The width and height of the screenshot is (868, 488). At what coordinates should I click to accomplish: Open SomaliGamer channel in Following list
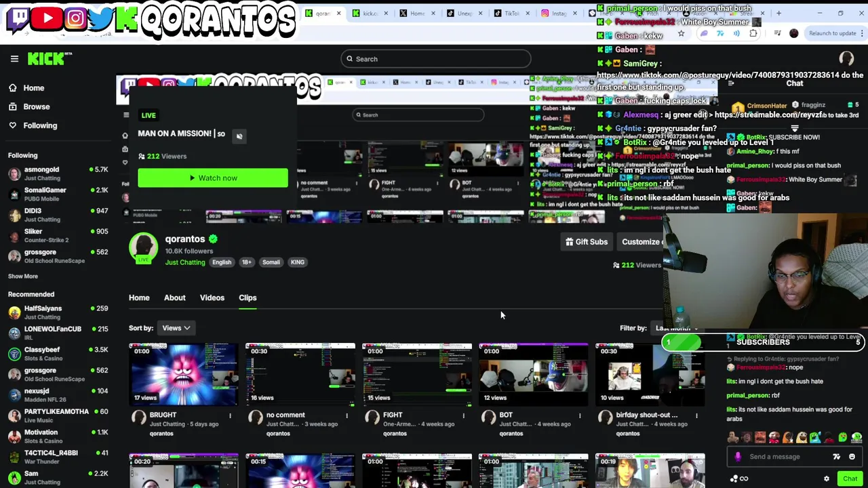58,195
